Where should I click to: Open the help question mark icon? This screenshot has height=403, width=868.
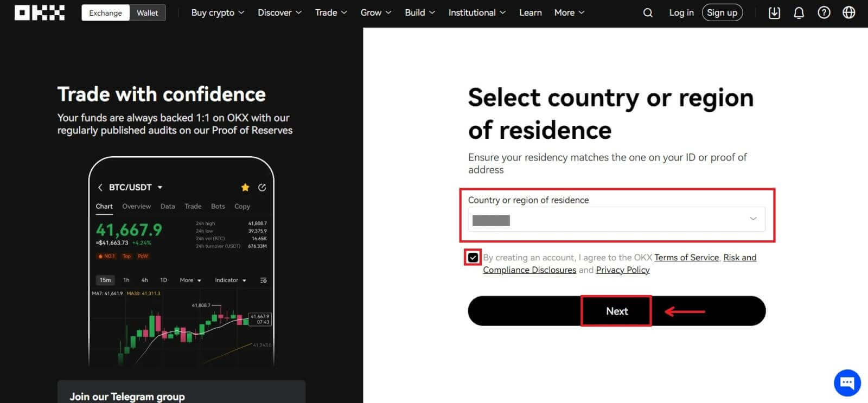(x=824, y=12)
